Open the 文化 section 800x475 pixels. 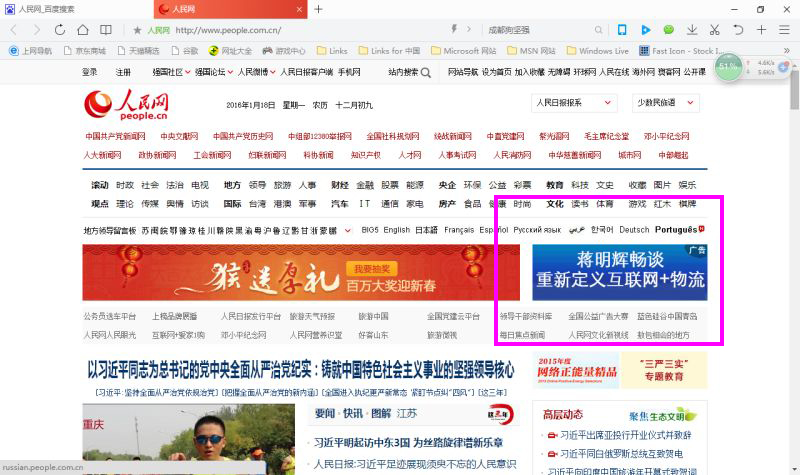[555, 204]
